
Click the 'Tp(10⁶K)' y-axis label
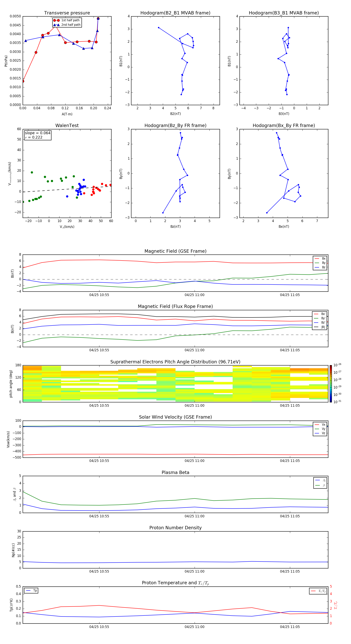[11, 605]
